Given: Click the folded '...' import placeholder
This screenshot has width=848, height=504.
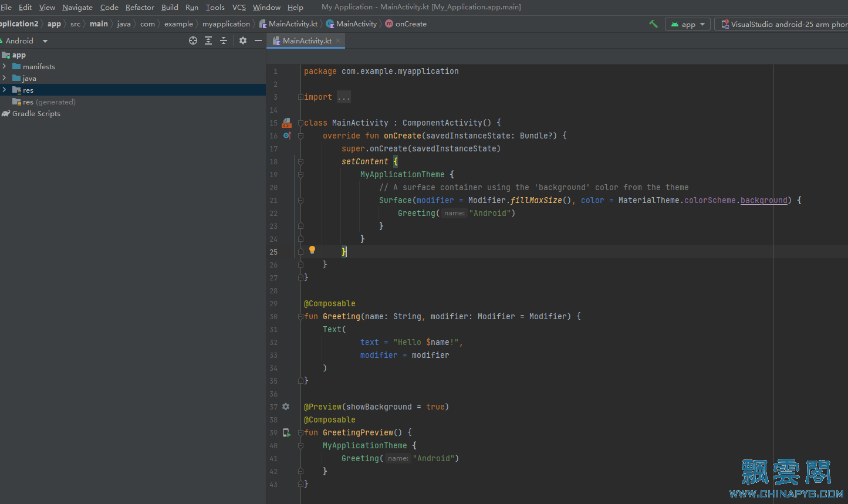Looking at the screenshot, I should click(x=344, y=97).
